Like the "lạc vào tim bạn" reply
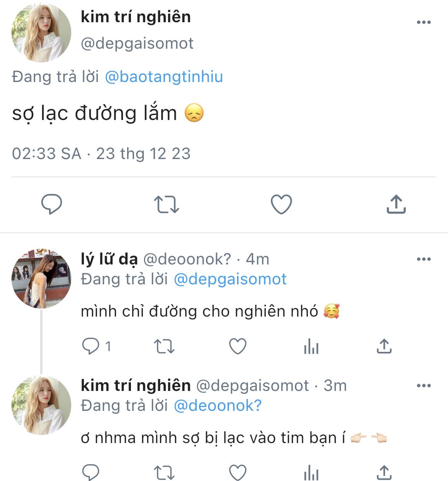The height and width of the screenshot is (481, 448). [x=237, y=472]
